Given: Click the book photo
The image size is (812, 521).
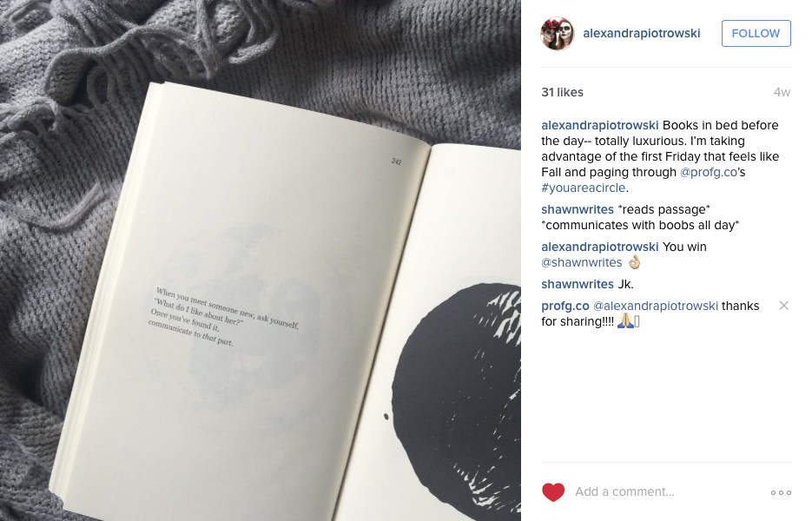Looking at the screenshot, I should click(x=261, y=260).
